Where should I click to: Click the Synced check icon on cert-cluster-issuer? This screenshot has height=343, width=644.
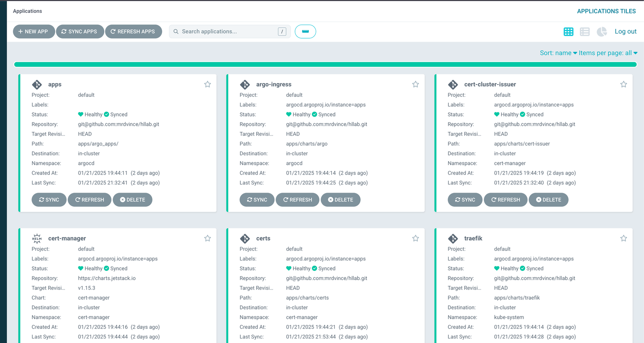pyautogui.click(x=522, y=114)
